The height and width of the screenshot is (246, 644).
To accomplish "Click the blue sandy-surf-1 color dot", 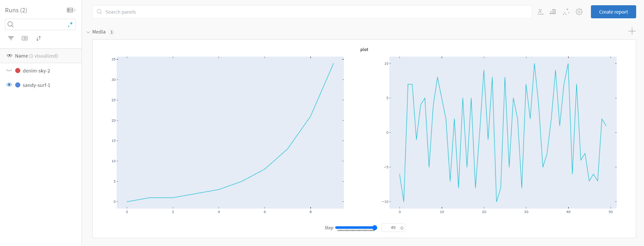I will [18, 85].
